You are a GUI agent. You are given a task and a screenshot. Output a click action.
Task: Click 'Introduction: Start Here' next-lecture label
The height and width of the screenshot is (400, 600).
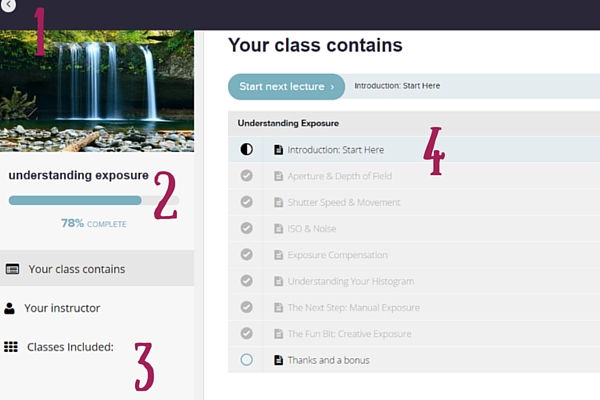click(397, 86)
